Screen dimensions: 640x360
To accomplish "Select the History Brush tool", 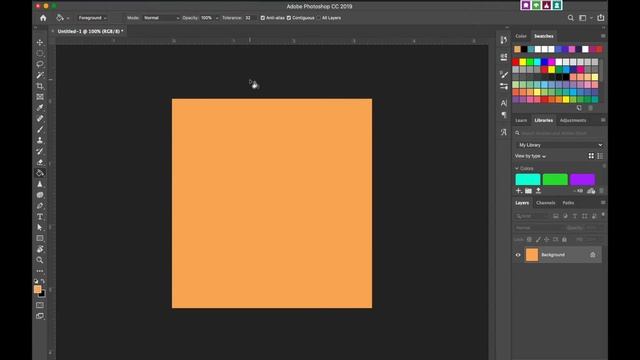I will pyautogui.click(x=40, y=151).
